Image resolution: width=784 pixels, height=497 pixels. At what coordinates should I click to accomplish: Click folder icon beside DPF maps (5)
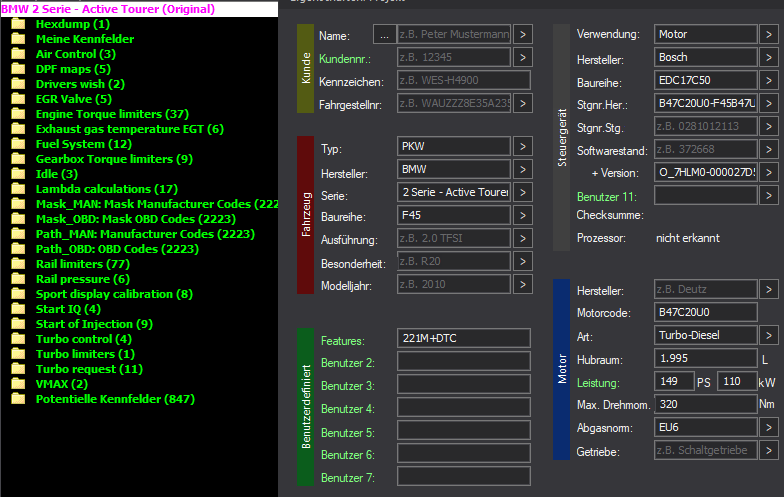(18, 69)
